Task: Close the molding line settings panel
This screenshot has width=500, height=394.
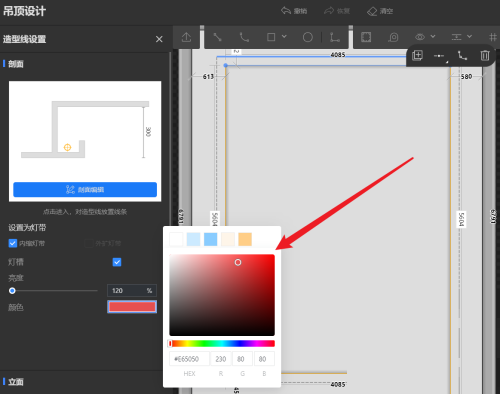Action: pyautogui.click(x=159, y=39)
